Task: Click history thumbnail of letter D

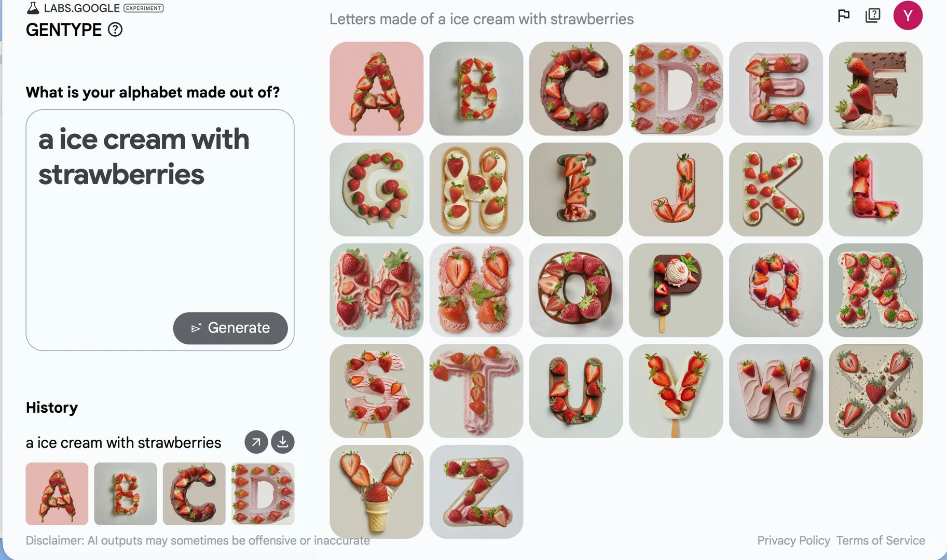Action: tap(263, 494)
